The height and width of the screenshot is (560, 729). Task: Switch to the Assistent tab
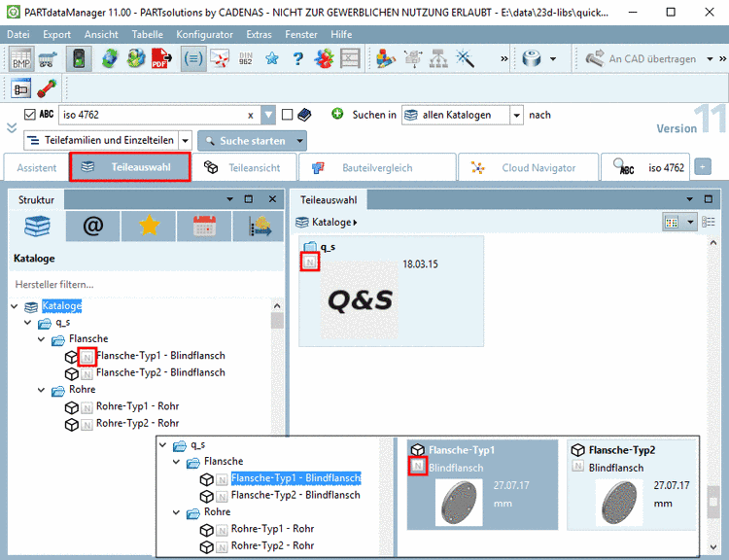[x=37, y=168]
